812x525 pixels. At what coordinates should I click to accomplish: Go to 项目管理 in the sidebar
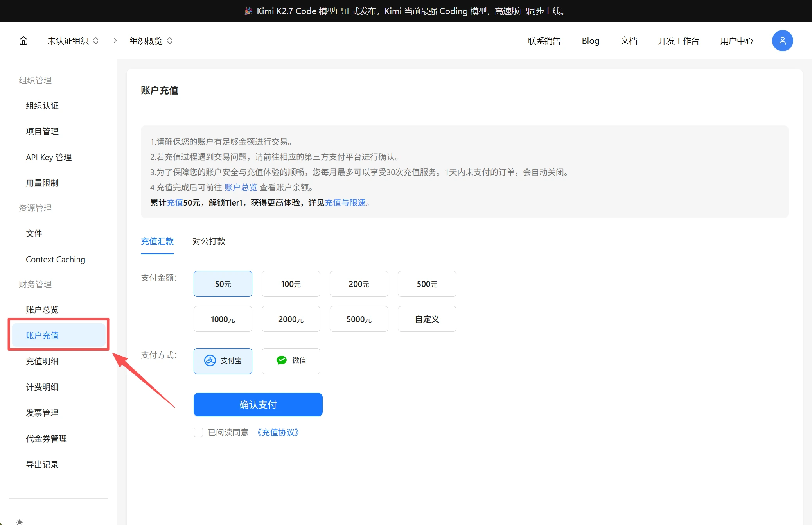(x=59, y=131)
